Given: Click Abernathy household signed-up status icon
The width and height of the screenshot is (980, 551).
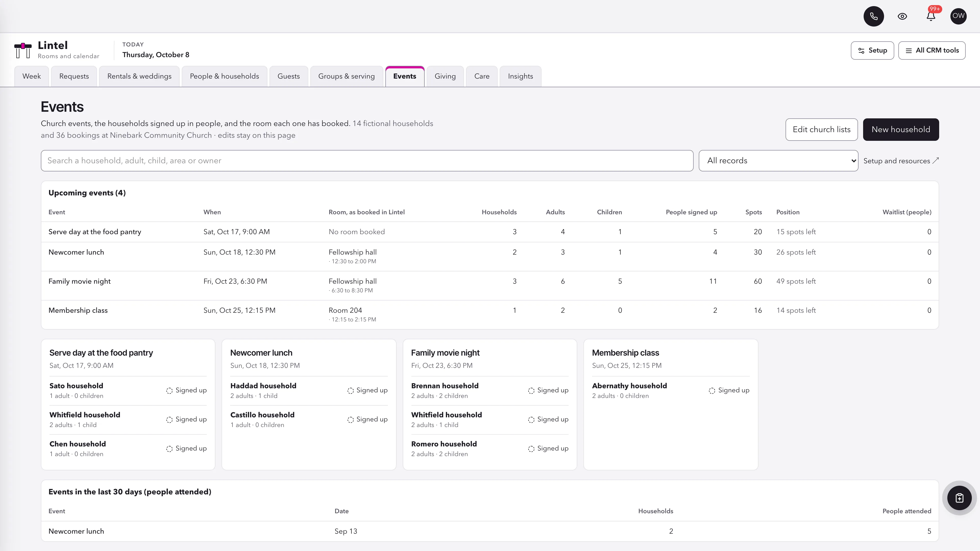Looking at the screenshot, I should (712, 391).
